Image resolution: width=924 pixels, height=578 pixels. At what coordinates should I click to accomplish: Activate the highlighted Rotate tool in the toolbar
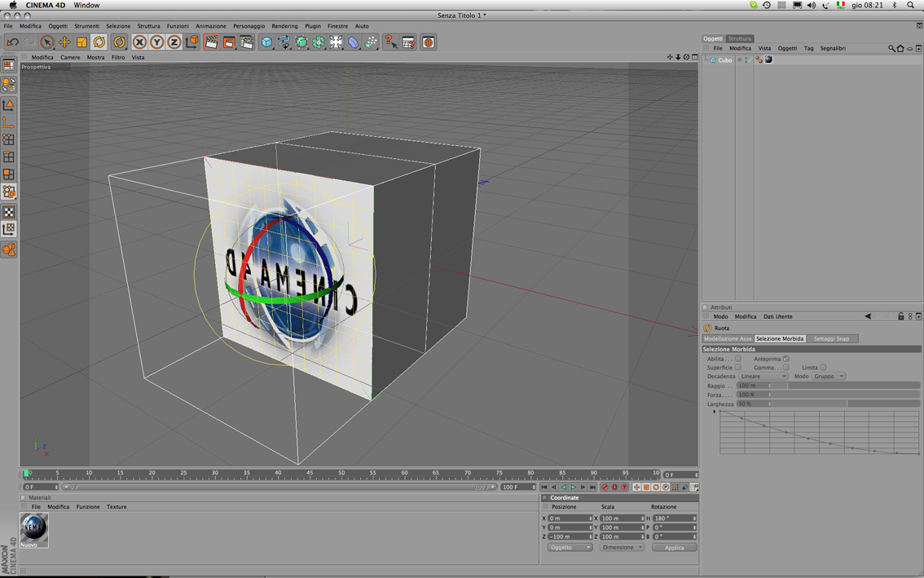(99, 42)
